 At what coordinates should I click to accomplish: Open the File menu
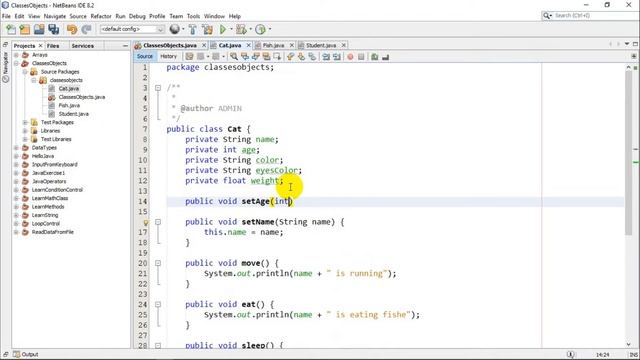click(x=7, y=16)
